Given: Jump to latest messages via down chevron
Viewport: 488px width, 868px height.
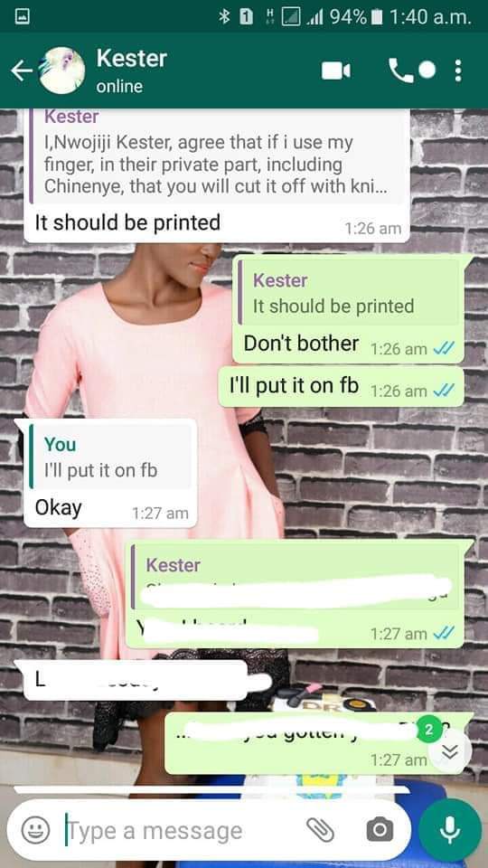Looking at the screenshot, I should pyautogui.click(x=450, y=751).
